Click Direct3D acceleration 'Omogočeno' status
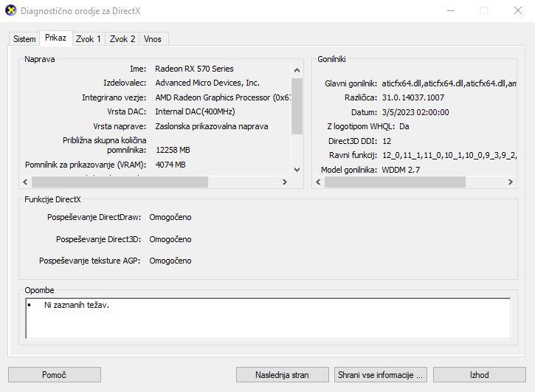Screen dimensions: 535x392 [170, 239]
